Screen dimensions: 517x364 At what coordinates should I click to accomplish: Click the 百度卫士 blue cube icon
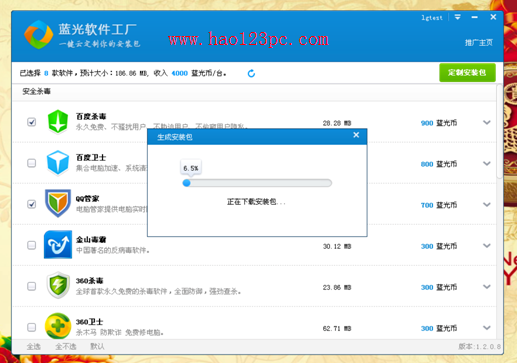click(x=58, y=163)
